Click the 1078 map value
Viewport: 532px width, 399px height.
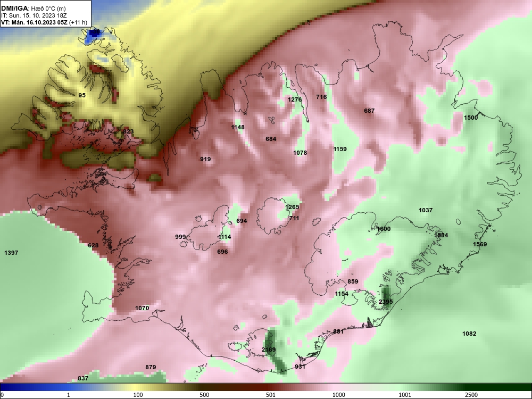300,153
